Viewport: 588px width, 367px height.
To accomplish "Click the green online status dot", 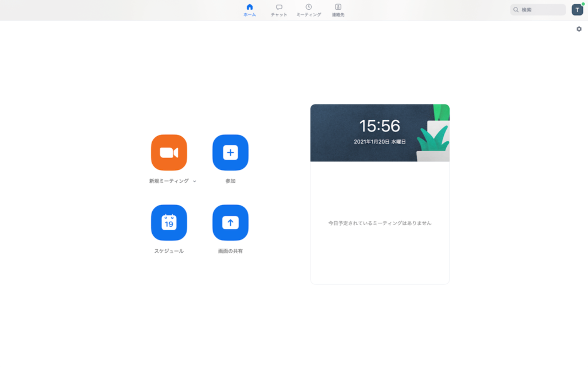I will pos(583,5).
